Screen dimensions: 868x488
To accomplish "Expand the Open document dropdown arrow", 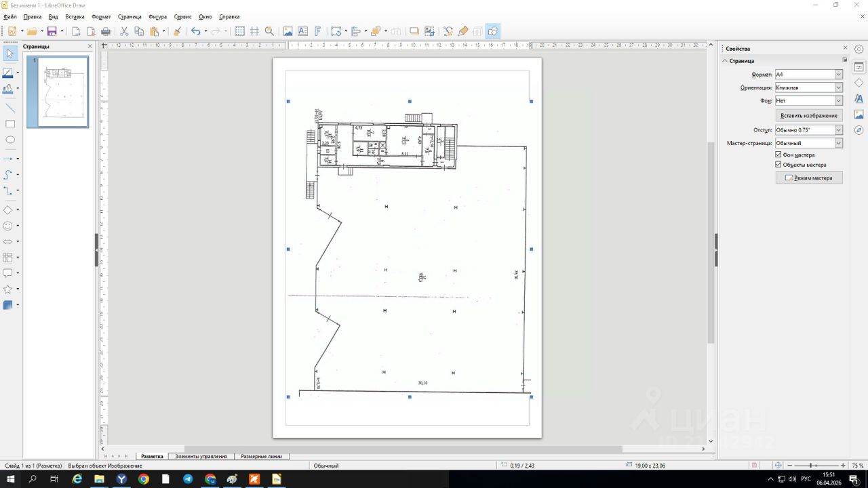I will (42, 31).
